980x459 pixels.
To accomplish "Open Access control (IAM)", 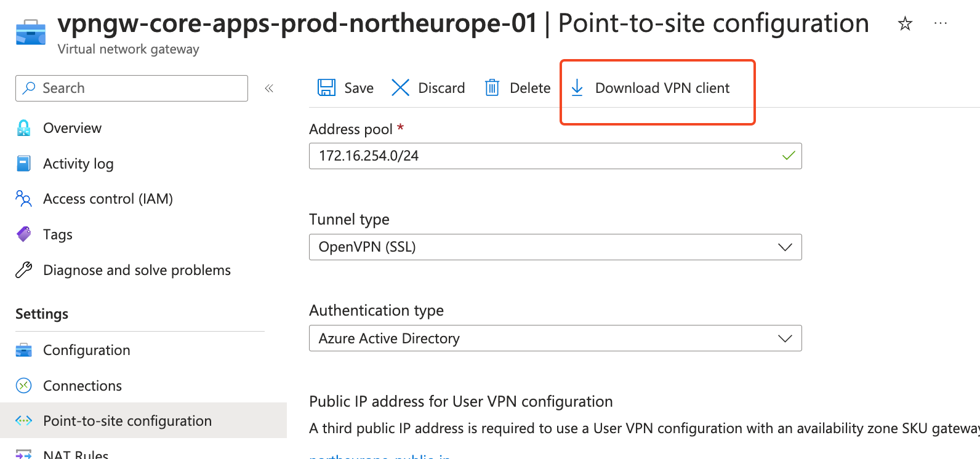I will click(108, 199).
